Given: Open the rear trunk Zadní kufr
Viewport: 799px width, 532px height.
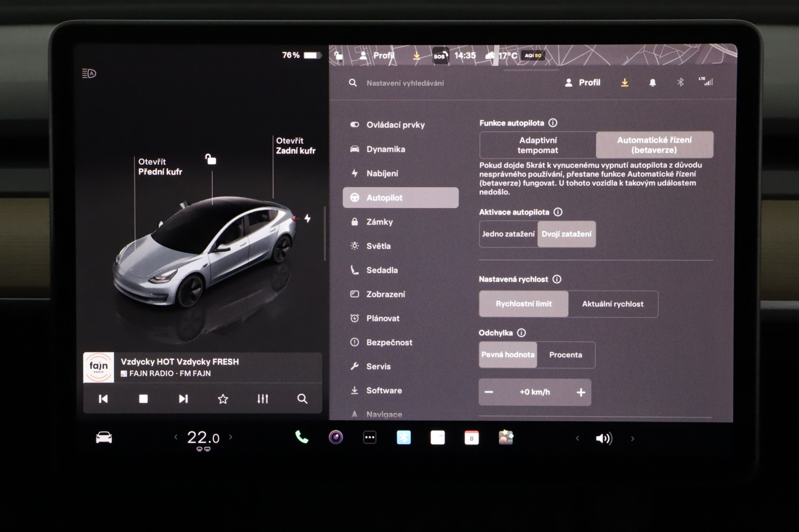Looking at the screenshot, I should pyautogui.click(x=295, y=146).
